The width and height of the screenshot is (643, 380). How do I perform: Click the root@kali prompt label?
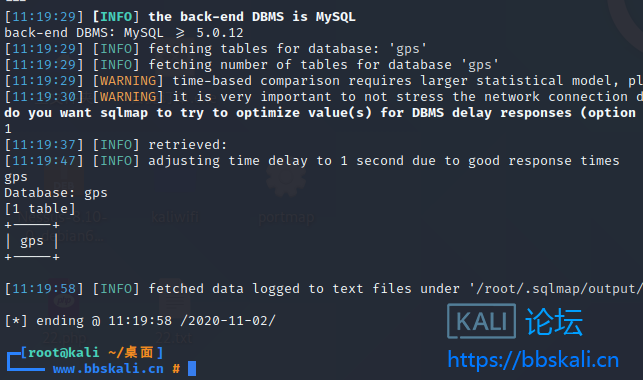(63, 352)
